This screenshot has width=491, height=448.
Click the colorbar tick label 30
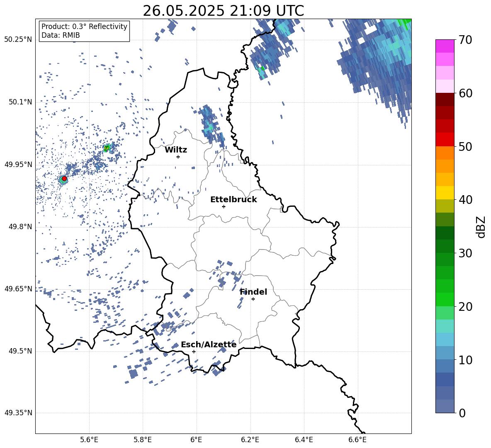point(465,253)
